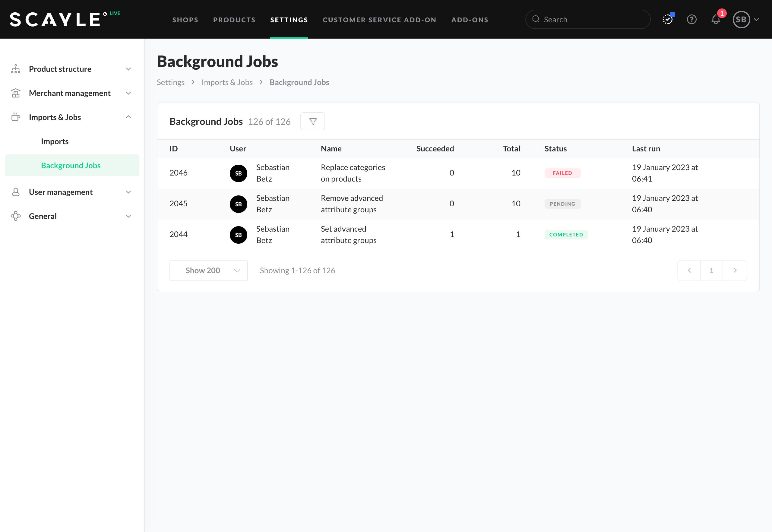Click the SB user avatar in header

[741, 19]
